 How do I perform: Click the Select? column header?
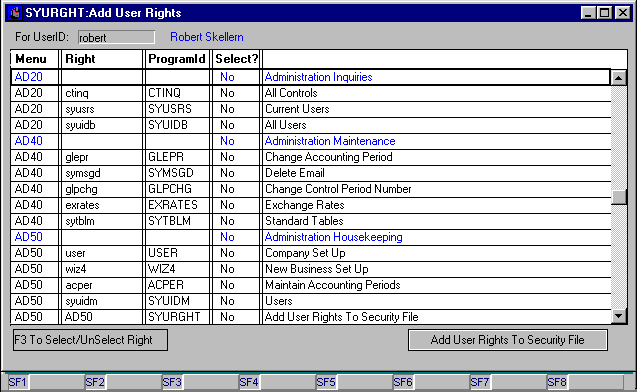(236, 59)
